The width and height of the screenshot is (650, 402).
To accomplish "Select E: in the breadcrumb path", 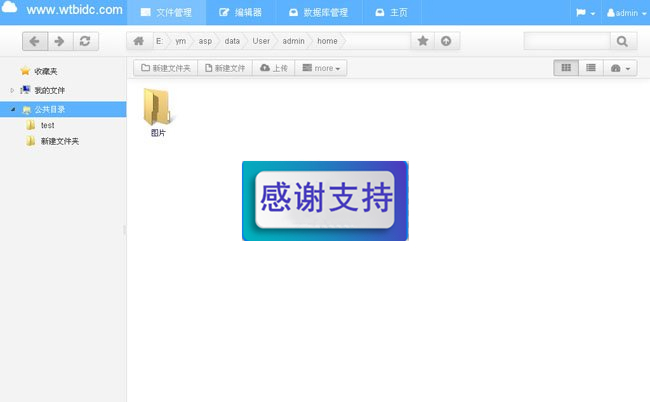I will [159, 41].
